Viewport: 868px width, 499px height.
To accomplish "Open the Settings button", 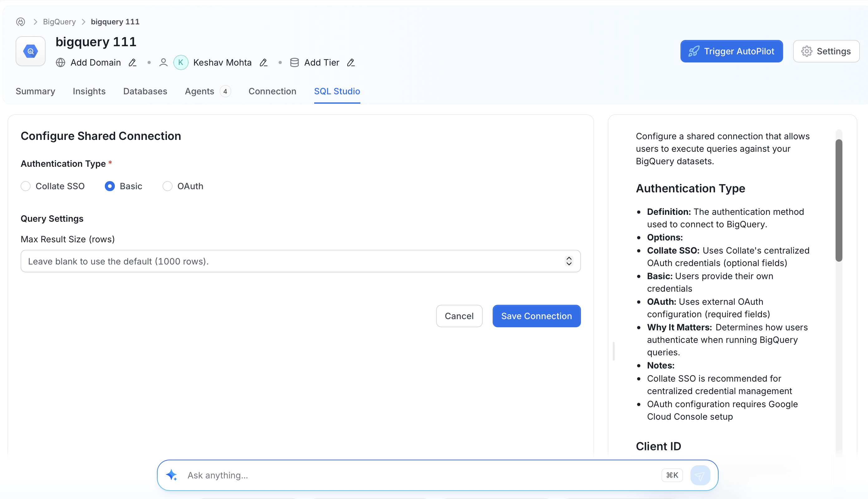I will coord(826,52).
